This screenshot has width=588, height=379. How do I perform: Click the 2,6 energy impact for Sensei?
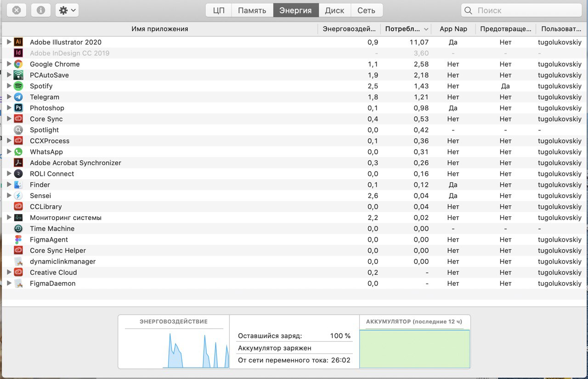point(373,196)
